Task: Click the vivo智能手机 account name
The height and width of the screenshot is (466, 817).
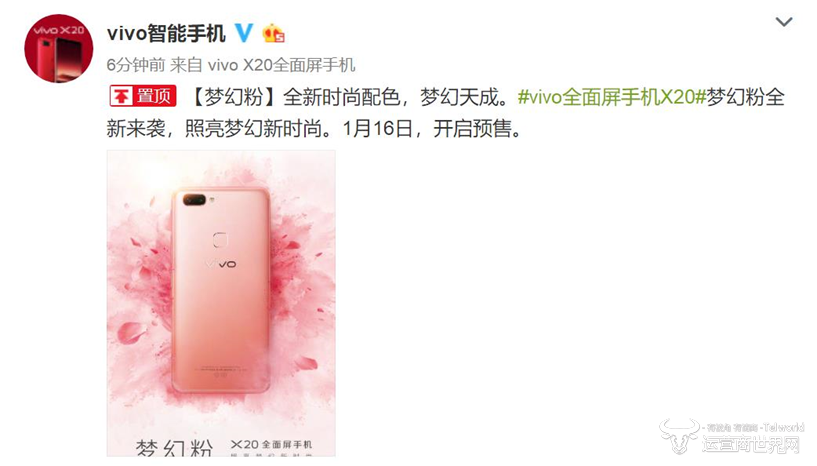Action: (166, 34)
